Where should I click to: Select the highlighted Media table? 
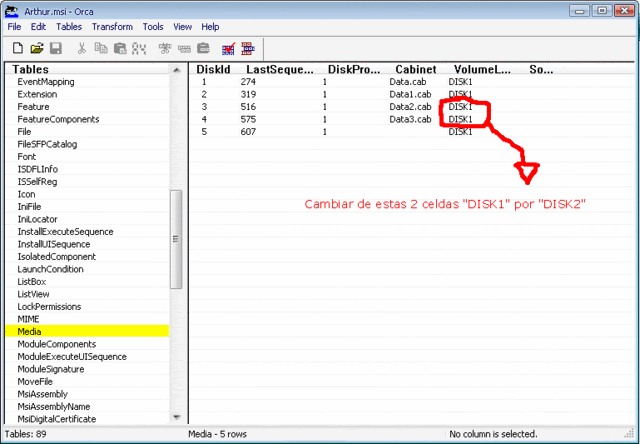(87, 331)
